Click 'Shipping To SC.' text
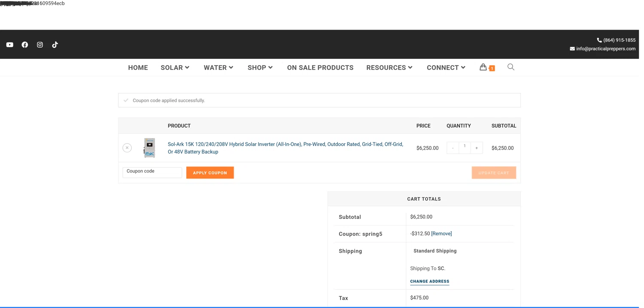The height and width of the screenshot is (308, 644). (428, 269)
